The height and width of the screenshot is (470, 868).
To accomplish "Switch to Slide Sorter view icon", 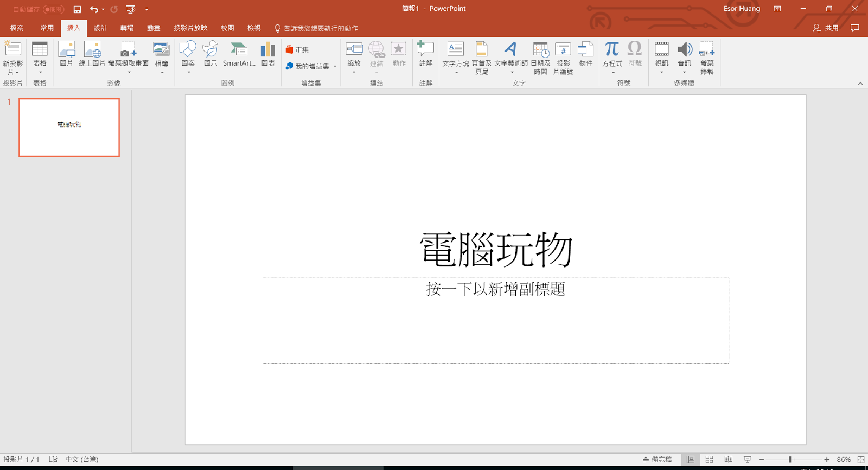I will click(709, 460).
